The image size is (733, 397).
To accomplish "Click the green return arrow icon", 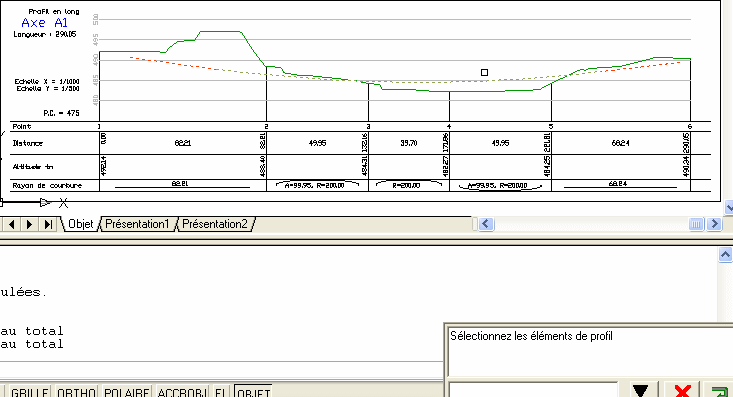I will (720, 391).
